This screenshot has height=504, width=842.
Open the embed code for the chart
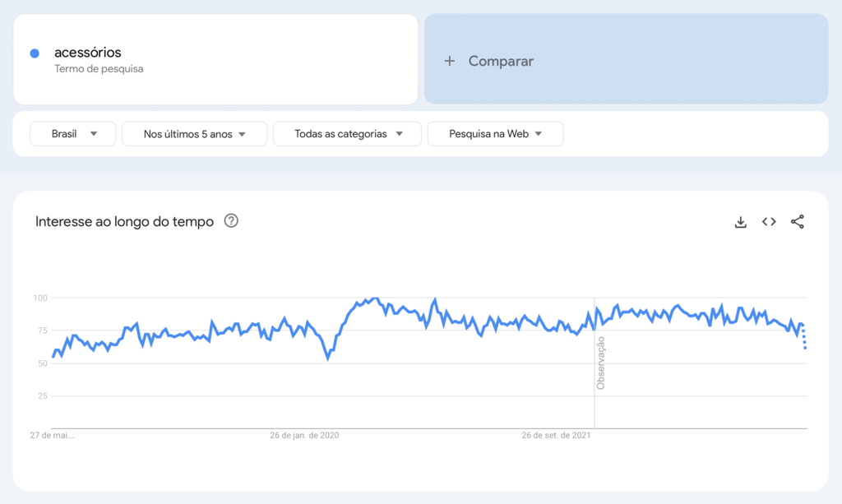point(769,221)
